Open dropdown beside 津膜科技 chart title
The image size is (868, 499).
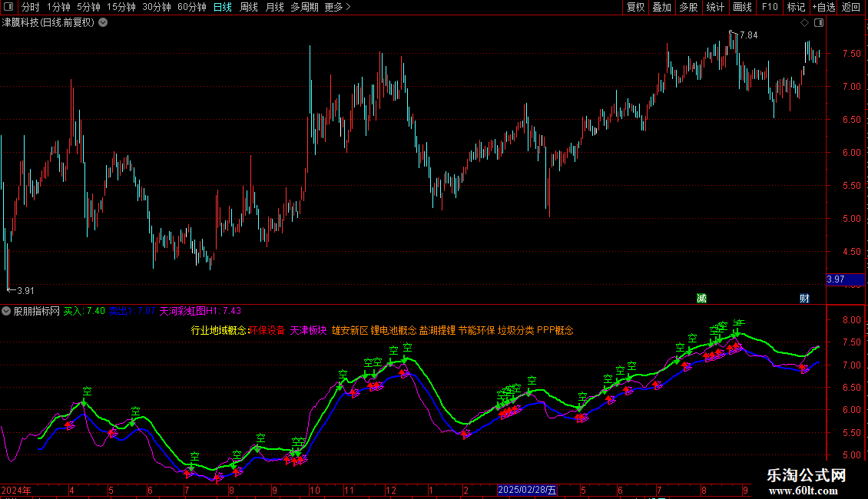click(x=103, y=22)
